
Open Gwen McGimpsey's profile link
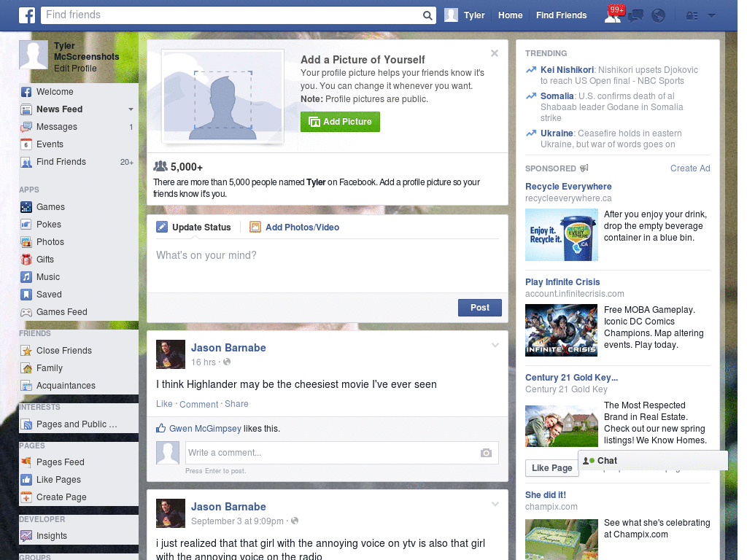[x=205, y=429]
